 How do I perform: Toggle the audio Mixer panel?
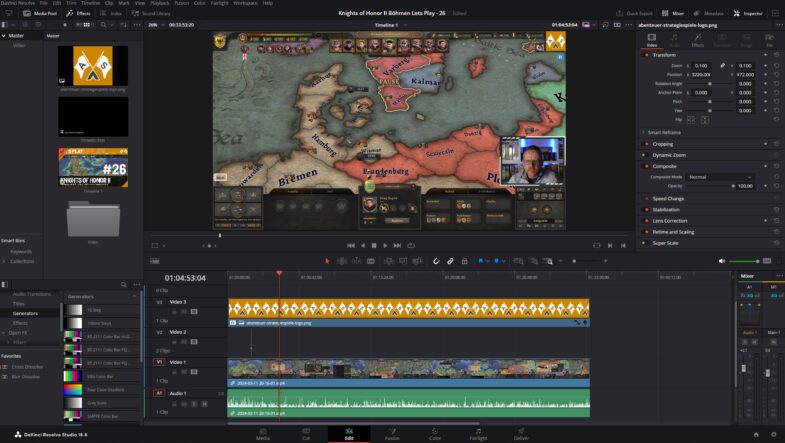[x=674, y=14]
